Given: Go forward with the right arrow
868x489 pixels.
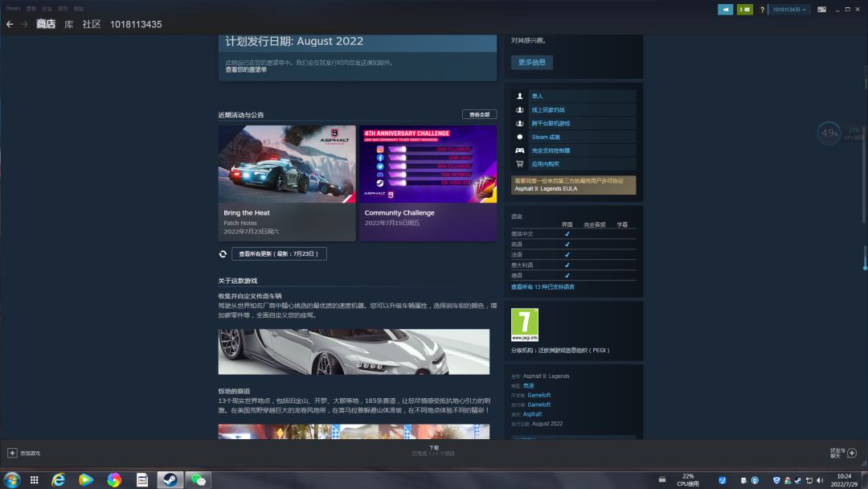Looking at the screenshot, I should tap(24, 24).
